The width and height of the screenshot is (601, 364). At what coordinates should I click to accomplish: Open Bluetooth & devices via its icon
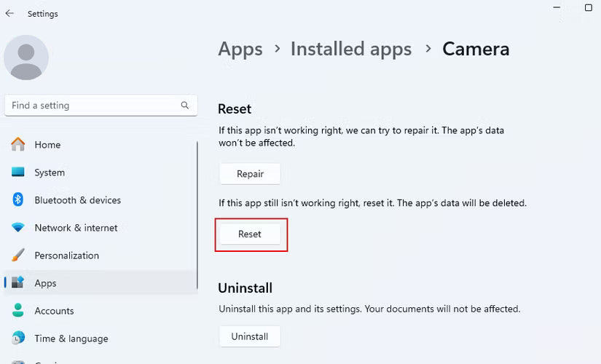click(x=18, y=200)
